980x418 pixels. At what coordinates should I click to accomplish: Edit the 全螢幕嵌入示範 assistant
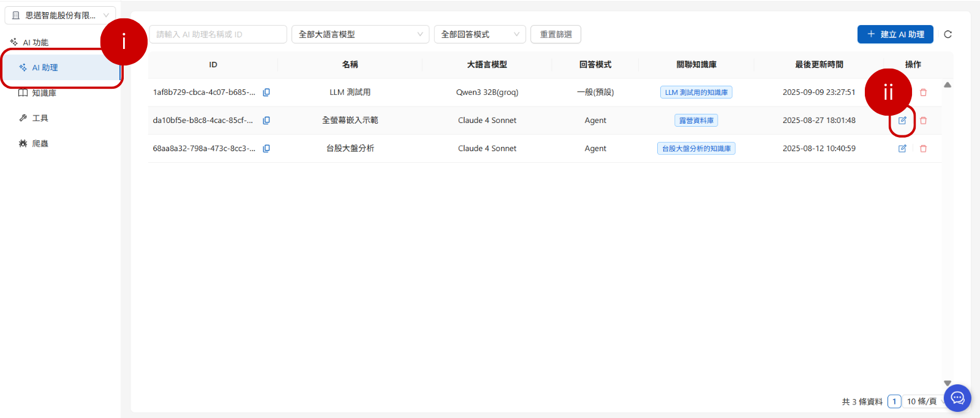click(x=902, y=121)
